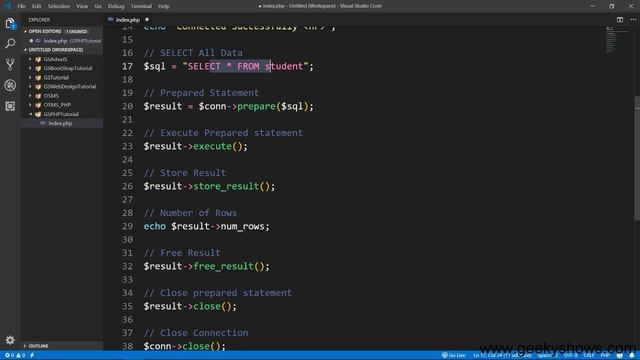Click line number 17 in gutter
640x360 pixels.
click(x=127, y=66)
